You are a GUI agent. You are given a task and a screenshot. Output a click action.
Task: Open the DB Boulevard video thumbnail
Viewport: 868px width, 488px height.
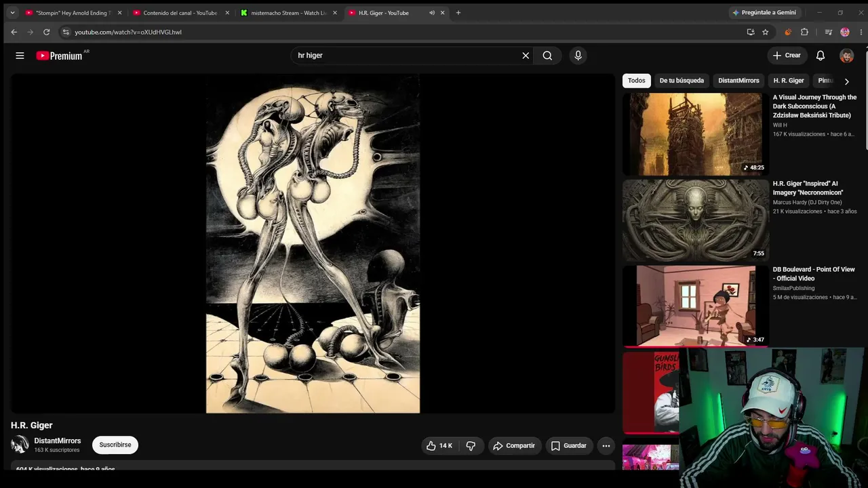click(x=696, y=306)
